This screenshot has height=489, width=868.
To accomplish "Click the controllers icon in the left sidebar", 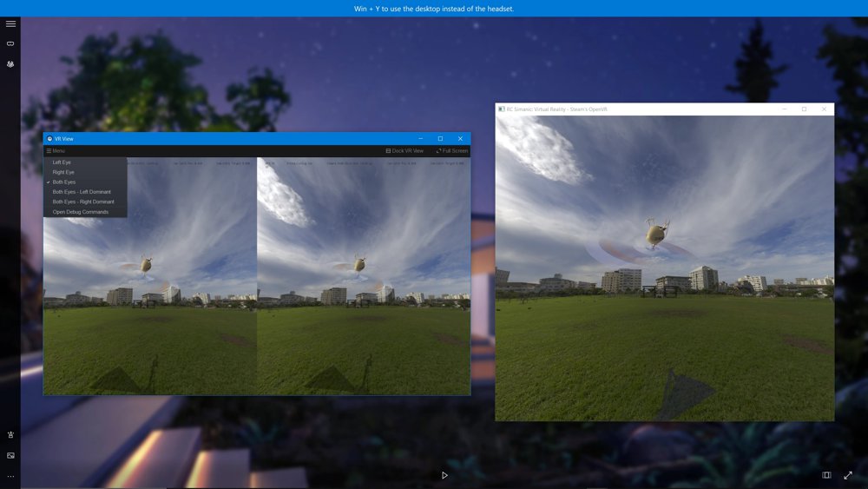I will click(x=10, y=64).
